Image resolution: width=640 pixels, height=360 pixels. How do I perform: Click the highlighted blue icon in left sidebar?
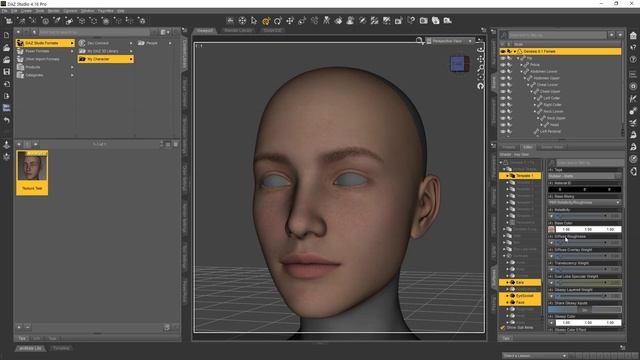pos(7,108)
